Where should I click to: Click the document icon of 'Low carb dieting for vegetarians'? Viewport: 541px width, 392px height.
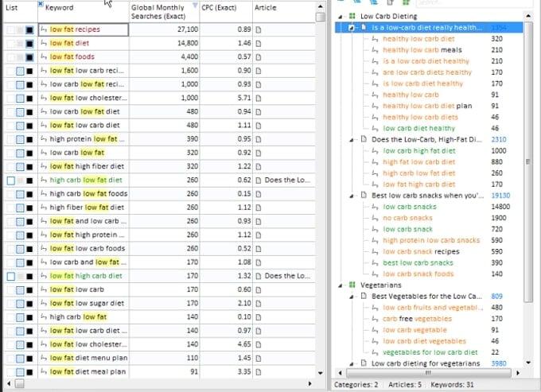click(364, 363)
